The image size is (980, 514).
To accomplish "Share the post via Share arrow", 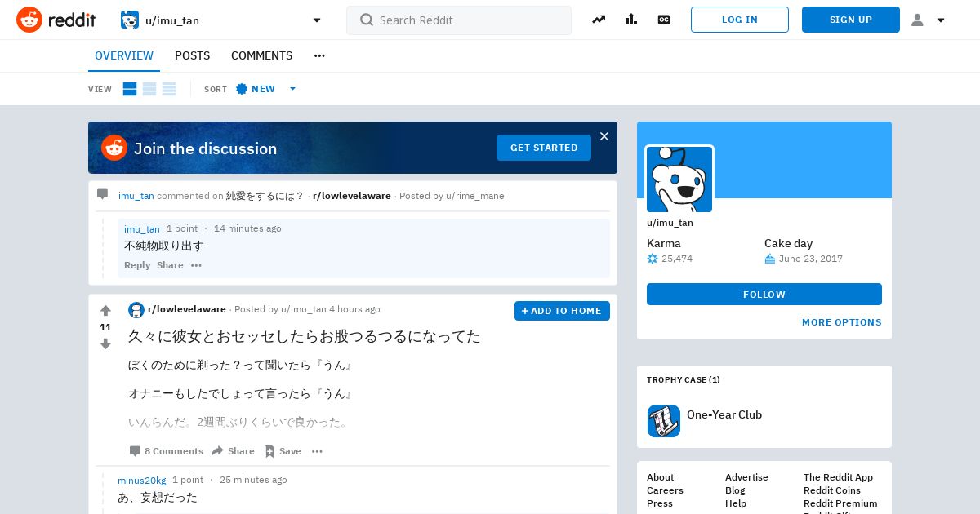I will pyautogui.click(x=217, y=451).
